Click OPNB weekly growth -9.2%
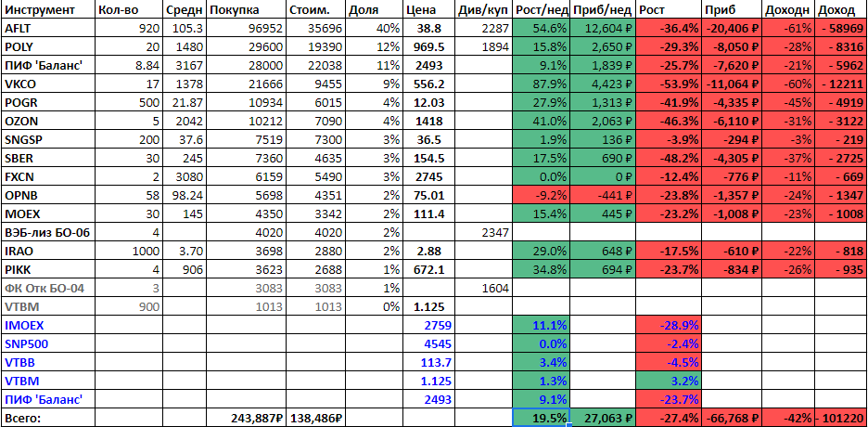Screen dimensions: 868x427 [x=542, y=196]
